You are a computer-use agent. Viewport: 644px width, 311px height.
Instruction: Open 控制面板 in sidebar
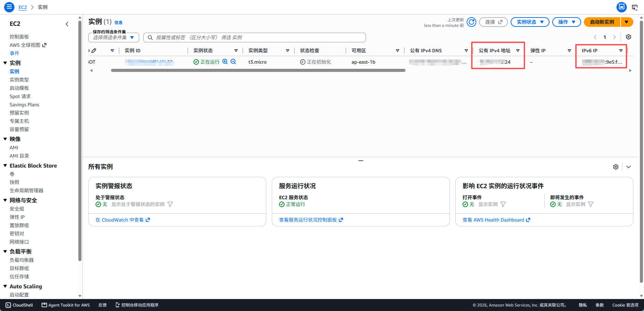(19, 37)
